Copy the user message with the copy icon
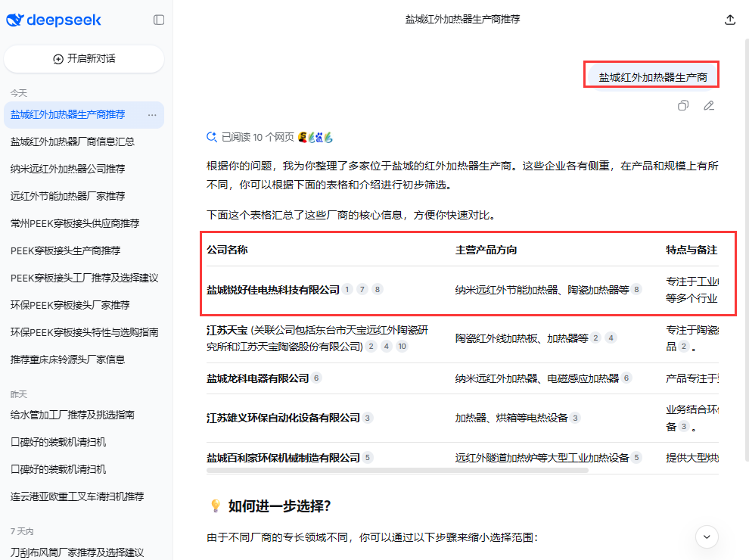749x560 pixels. (683, 106)
